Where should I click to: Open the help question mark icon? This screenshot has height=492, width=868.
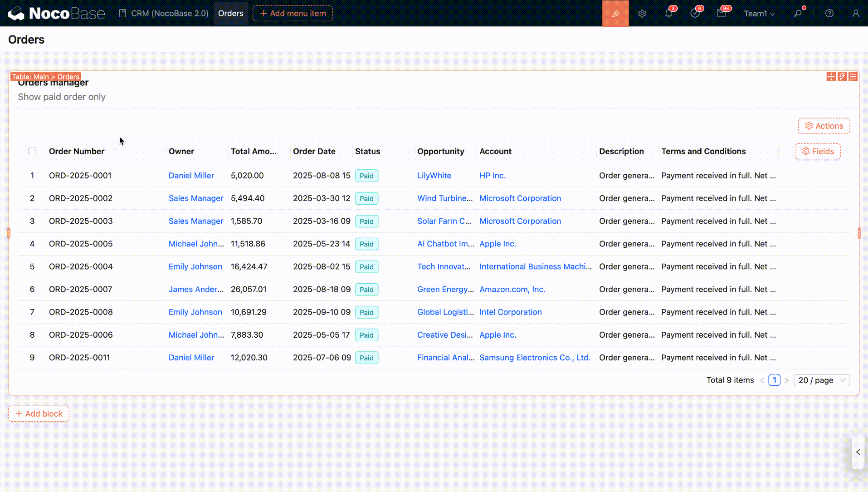click(x=829, y=14)
